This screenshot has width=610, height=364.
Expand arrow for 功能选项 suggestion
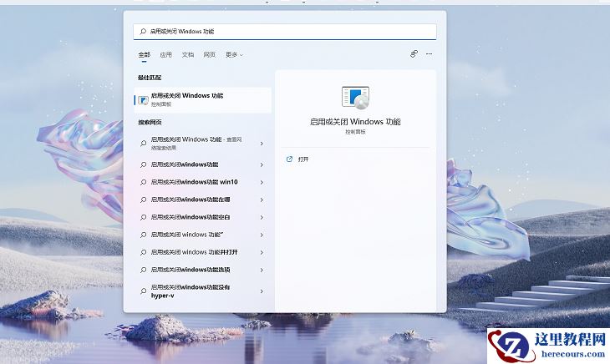[x=262, y=270]
